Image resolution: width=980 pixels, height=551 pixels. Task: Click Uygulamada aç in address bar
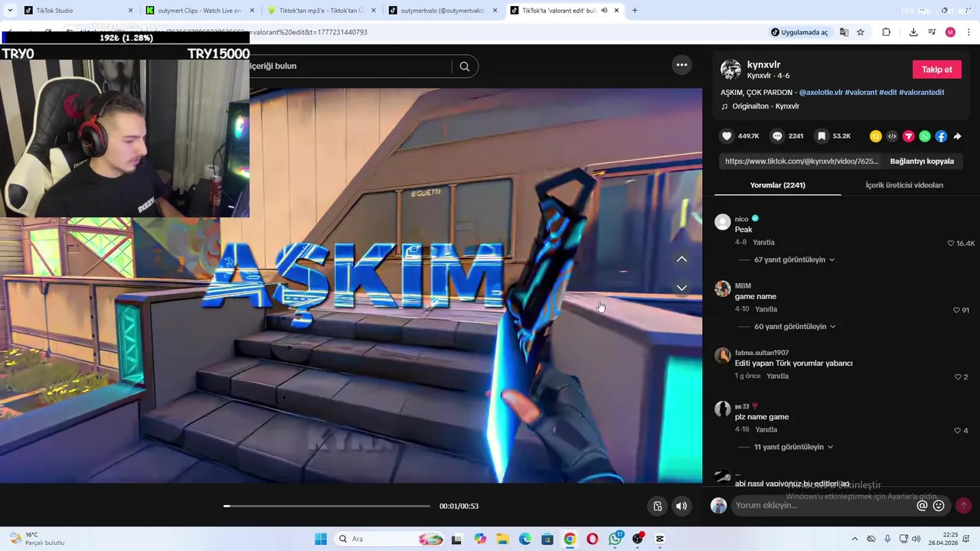[x=799, y=32]
